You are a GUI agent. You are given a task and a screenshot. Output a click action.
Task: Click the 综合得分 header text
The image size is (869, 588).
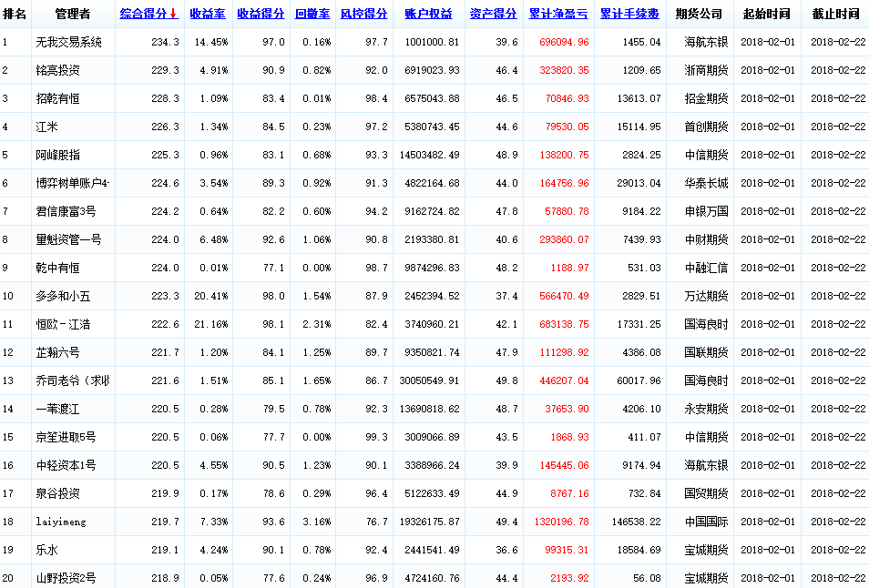(144, 15)
